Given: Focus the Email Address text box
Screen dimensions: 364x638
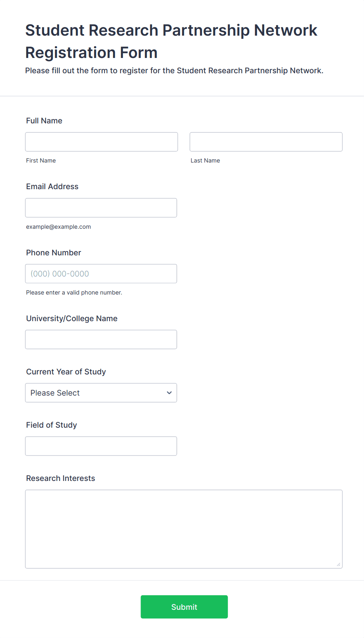Looking at the screenshot, I should pos(101,208).
